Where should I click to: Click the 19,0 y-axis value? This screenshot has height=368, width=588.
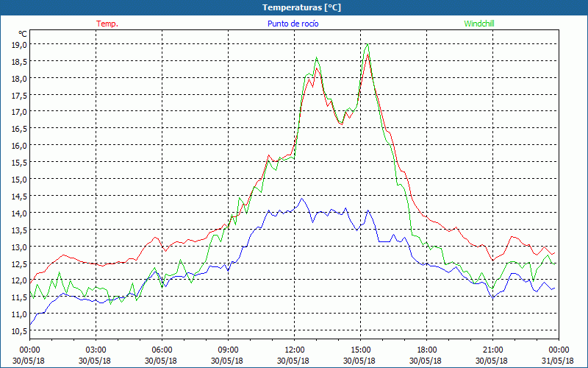[20, 45]
